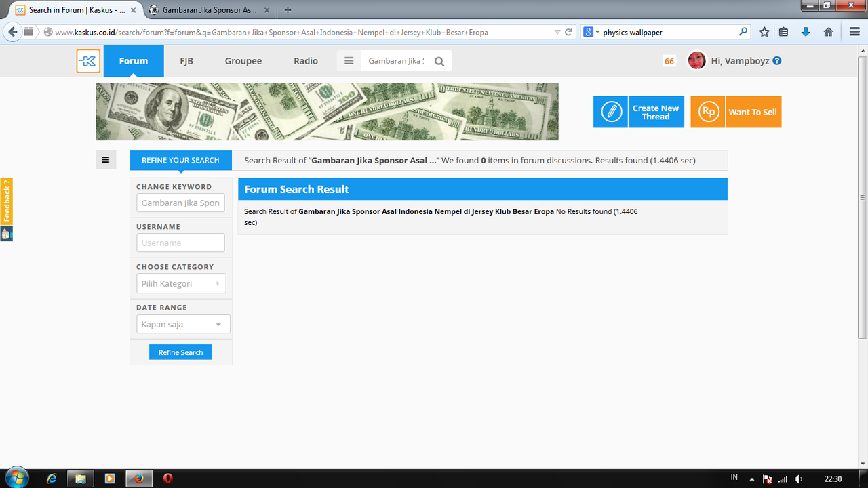Open the FJB tab
868x488 pixels.
point(186,61)
